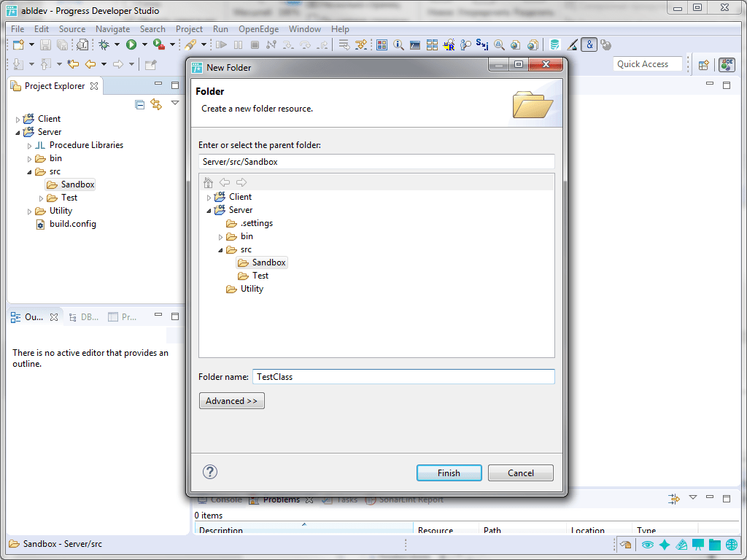The height and width of the screenshot is (560, 747).
Task: Click the Folder name input field
Action: pyautogui.click(x=403, y=377)
